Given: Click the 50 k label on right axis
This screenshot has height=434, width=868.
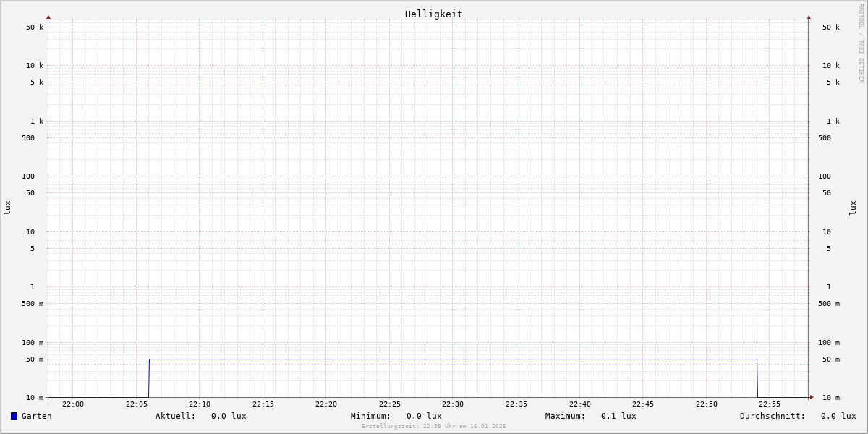Looking at the screenshot, I should point(831,27).
